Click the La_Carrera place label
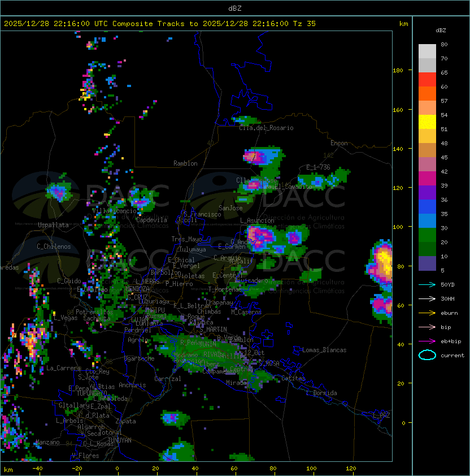 point(63,368)
